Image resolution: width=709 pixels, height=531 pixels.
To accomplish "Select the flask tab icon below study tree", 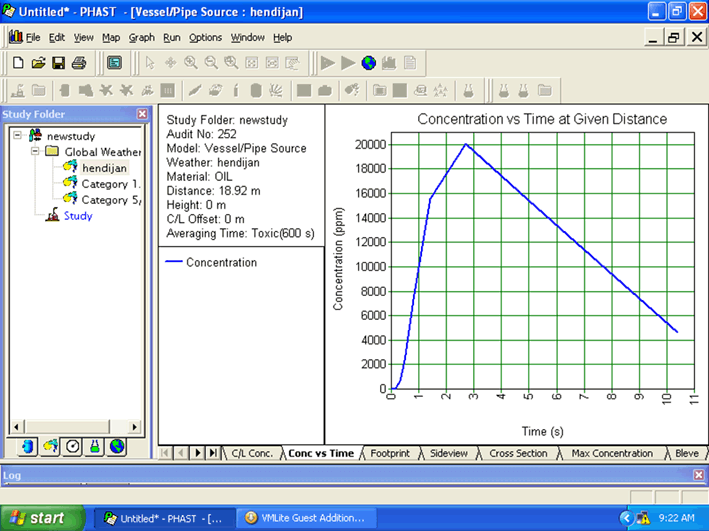I will click(95, 446).
